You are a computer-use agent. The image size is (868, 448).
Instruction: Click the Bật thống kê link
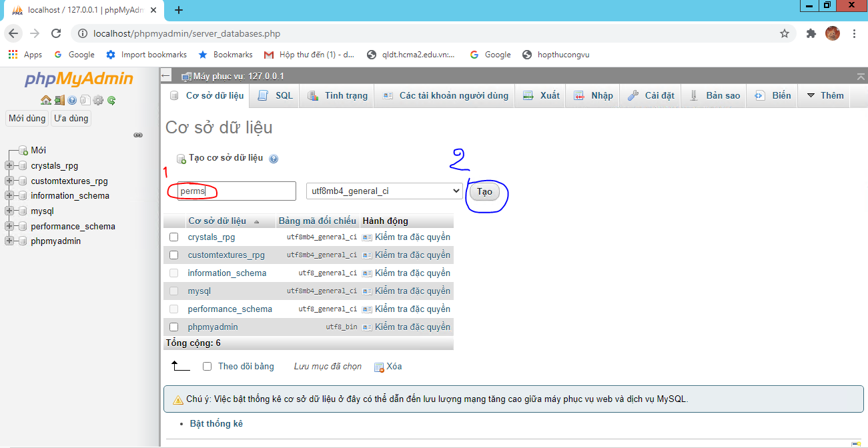(216, 423)
